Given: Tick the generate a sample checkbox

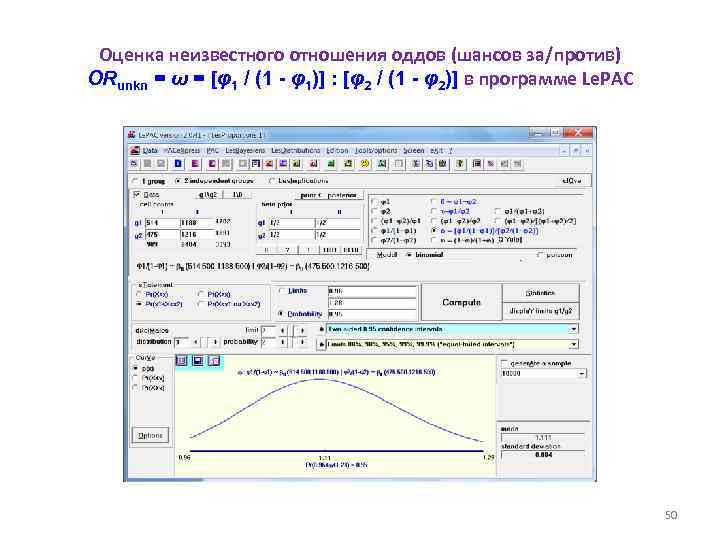Looking at the screenshot, I should (x=505, y=363).
